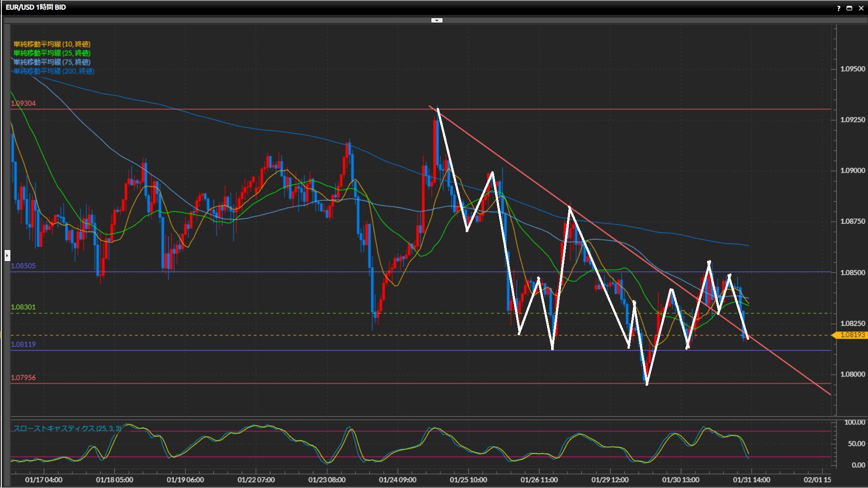The width and height of the screenshot is (868, 488).
Task: Click the EUR/USD chart title text
Action: (x=36, y=7)
